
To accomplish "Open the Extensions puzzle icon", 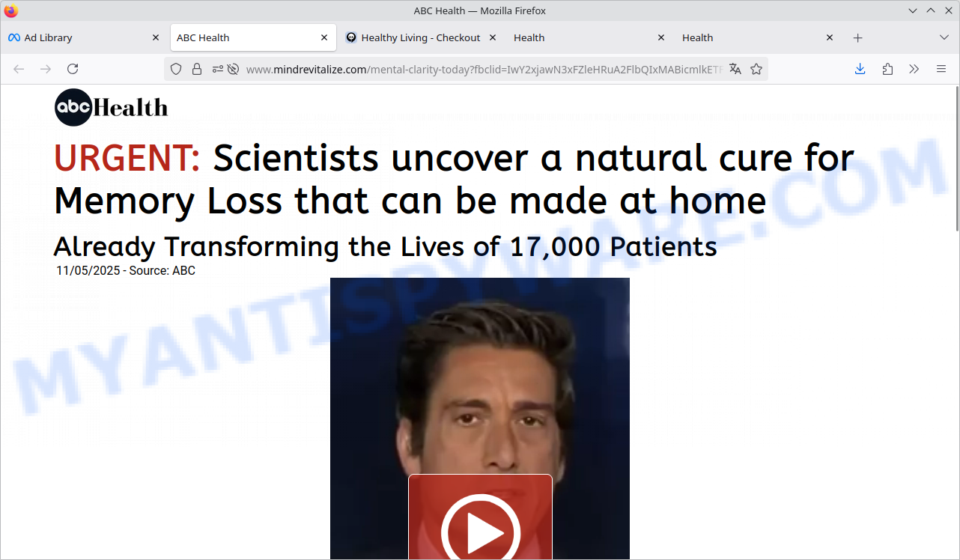I will [x=887, y=69].
